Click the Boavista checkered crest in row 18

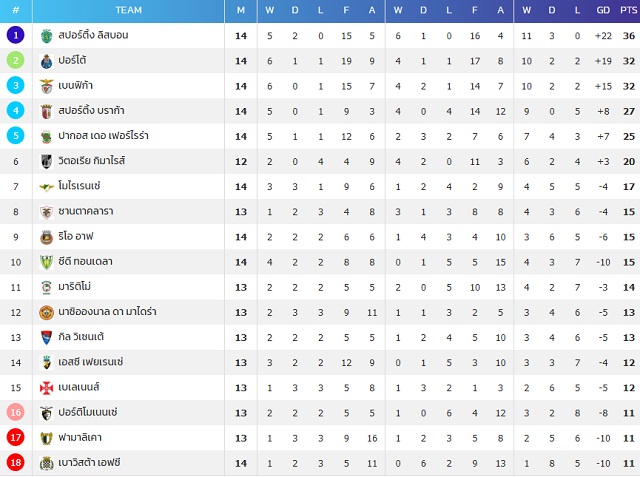[47, 464]
